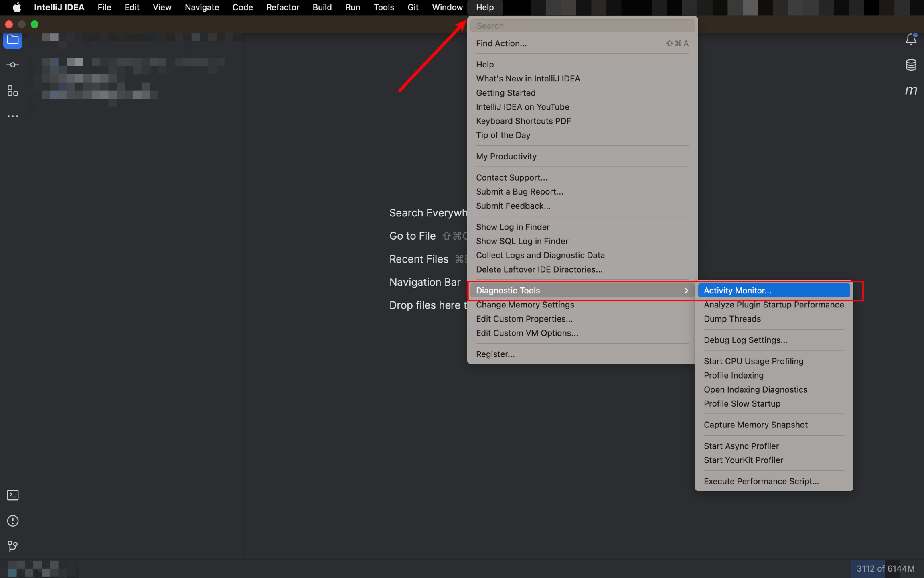This screenshot has width=924, height=578.
Task: Select Dump Threads
Action: click(774, 319)
